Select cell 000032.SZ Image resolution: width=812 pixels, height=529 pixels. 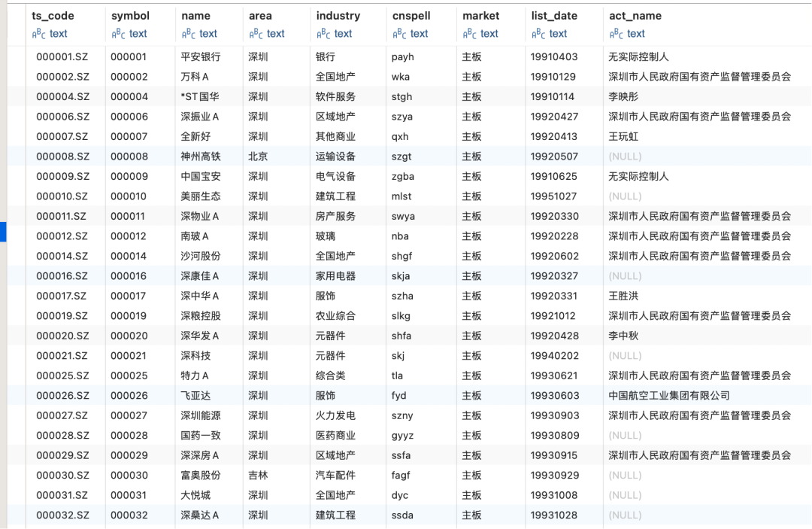pyautogui.click(x=62, y=515)
